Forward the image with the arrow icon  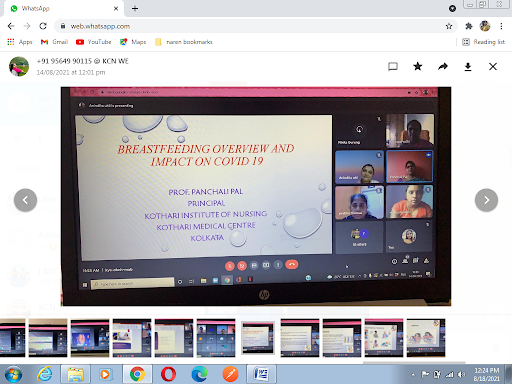(443, 67)
